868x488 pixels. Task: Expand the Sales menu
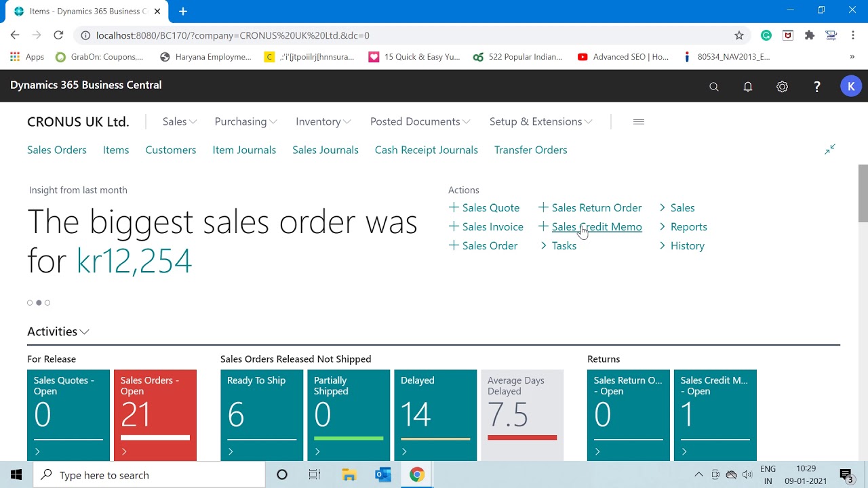pos(180,121)
